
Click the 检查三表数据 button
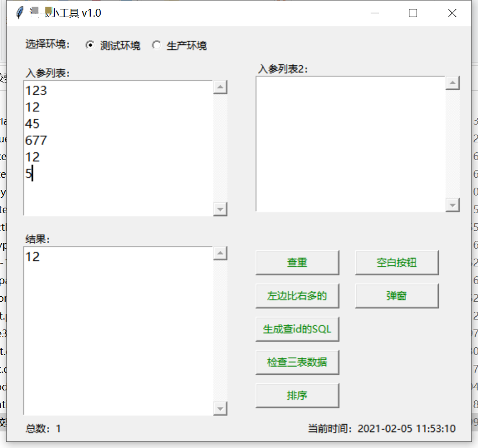click(297, 362)
